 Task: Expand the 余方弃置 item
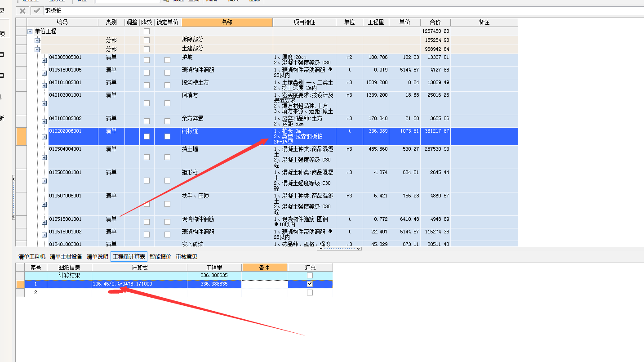point(44,121)
